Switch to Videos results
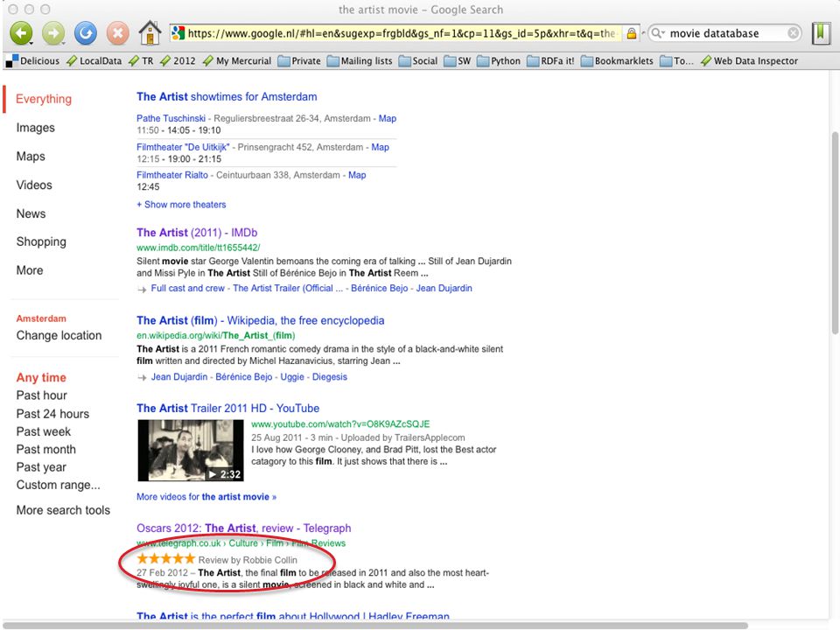 coord(34,185)
